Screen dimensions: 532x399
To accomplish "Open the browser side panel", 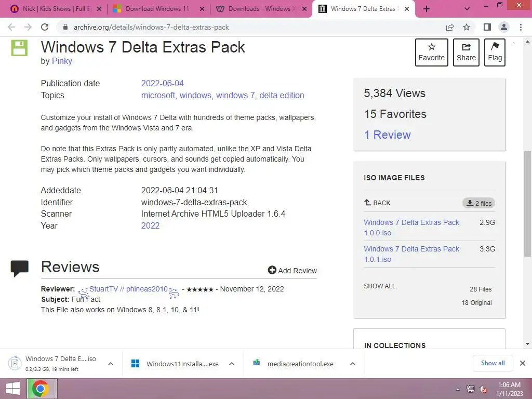I will point(487,27).
